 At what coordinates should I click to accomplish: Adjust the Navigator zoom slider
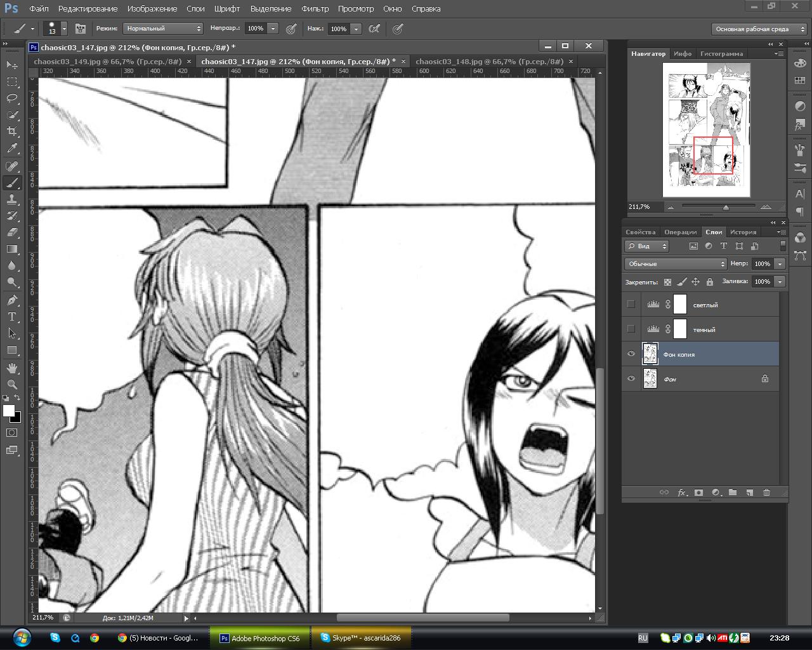pyautogui.click(x=726, y=207)
